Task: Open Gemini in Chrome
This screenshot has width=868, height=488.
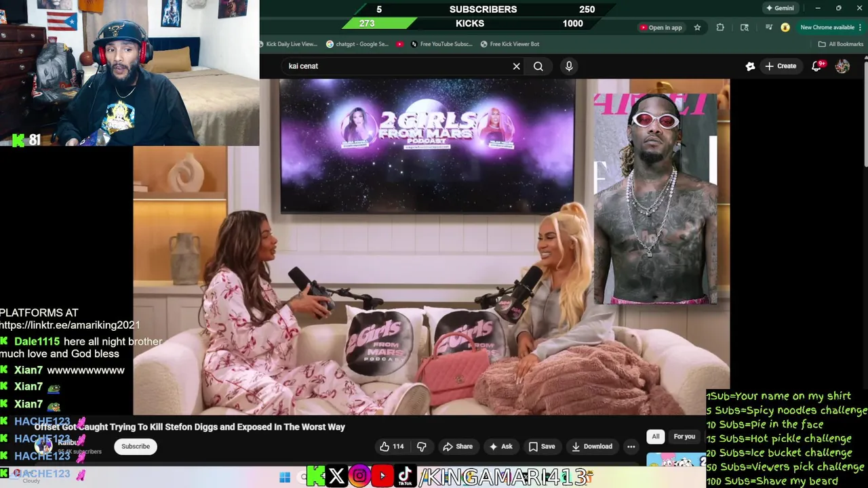Action: [x=780, y=8]
